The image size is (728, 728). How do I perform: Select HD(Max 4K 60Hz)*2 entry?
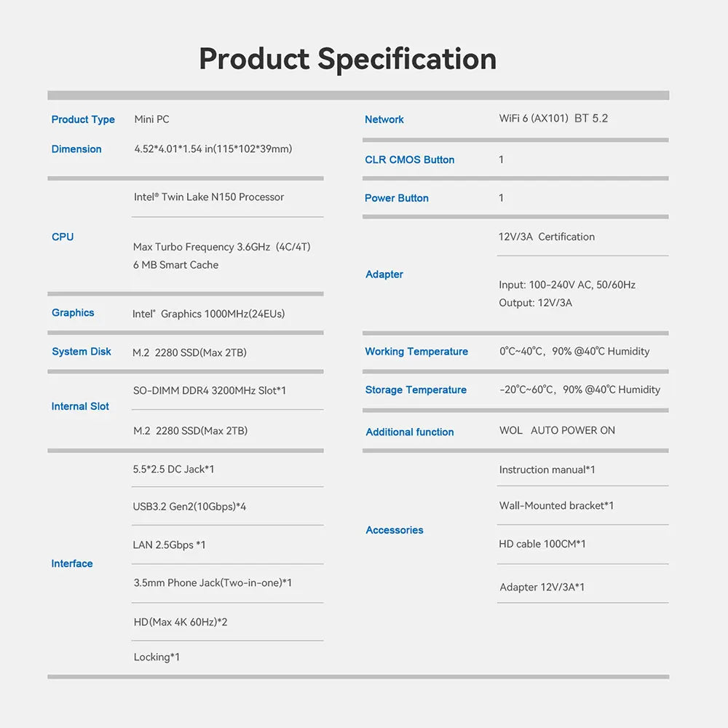[181, 622]
